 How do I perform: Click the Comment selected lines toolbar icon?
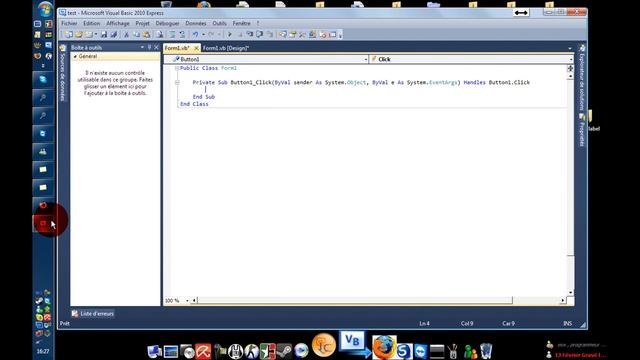tap(173, 35)
